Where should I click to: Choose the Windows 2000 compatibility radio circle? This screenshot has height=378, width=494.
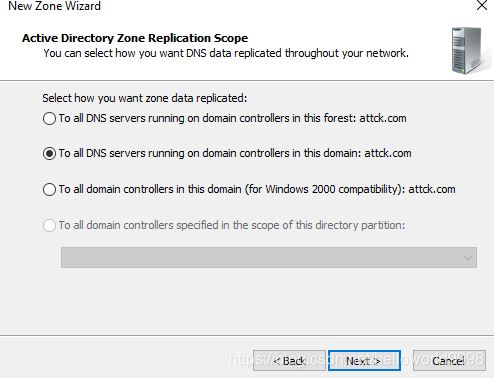pos(49,189)
